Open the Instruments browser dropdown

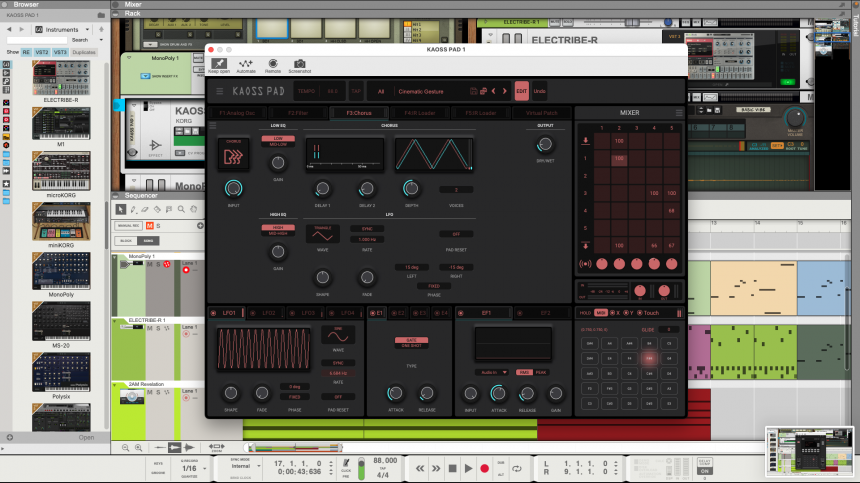click(x=62, y=30)
